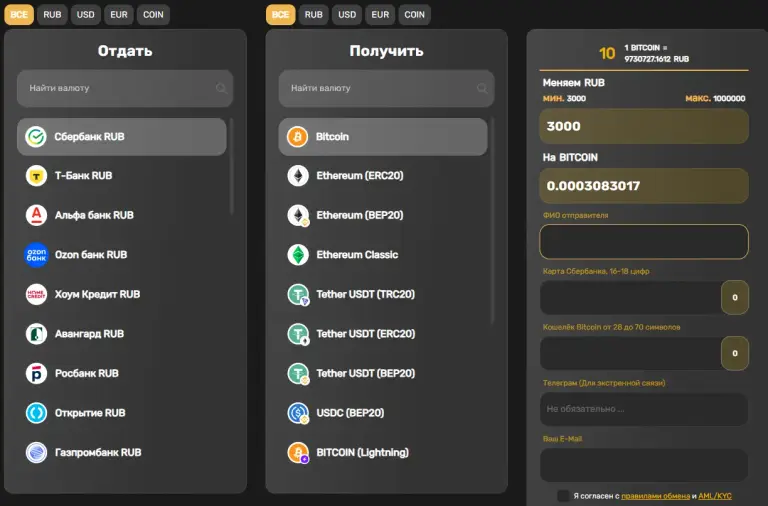
Task: Tick the agreement checkbox for exchange rules
Action: pos(563,496)
